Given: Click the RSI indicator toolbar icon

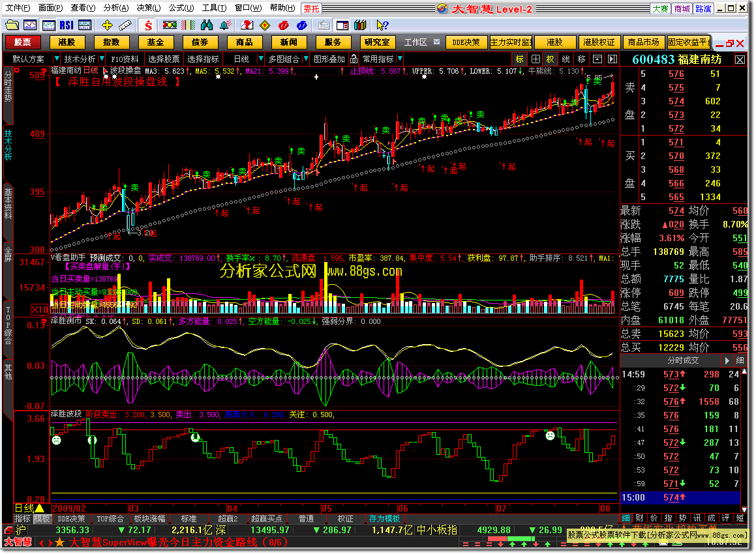Looking at the screenshot, I should click(67, 25).
